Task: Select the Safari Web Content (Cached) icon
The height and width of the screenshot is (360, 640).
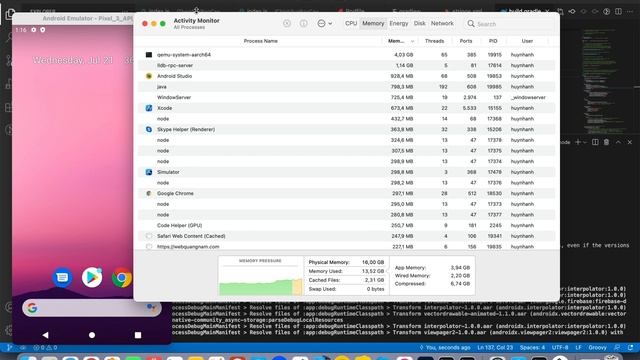Action: (149, 236)
